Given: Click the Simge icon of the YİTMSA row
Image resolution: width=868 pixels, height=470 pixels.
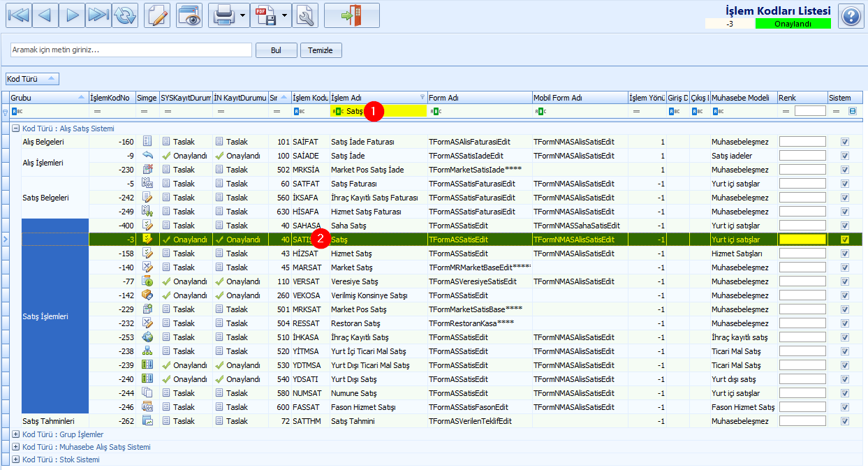Looking at the screenshot, I should tap(147, 351).
